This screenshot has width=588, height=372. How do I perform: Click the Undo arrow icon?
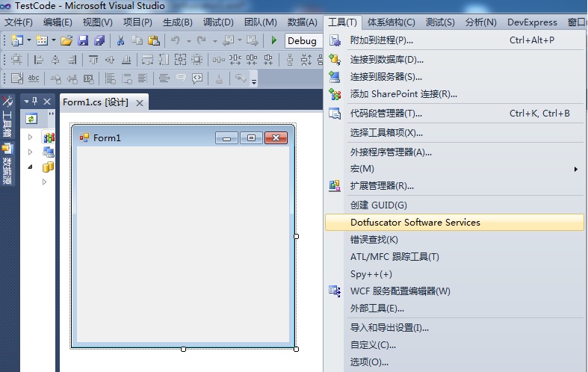click(176, 40)
